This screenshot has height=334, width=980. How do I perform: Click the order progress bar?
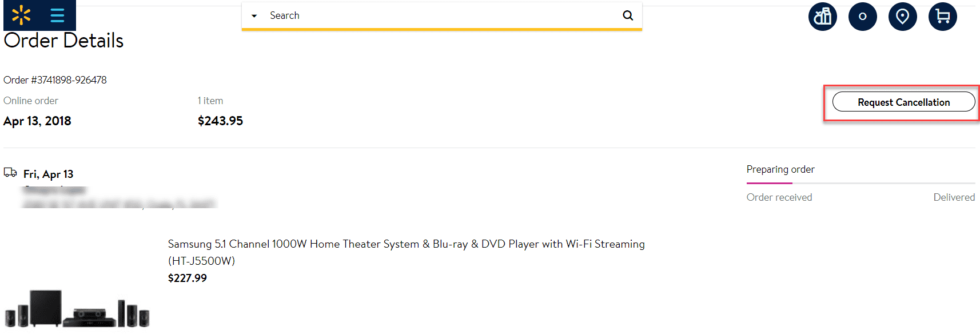point(861,183)
